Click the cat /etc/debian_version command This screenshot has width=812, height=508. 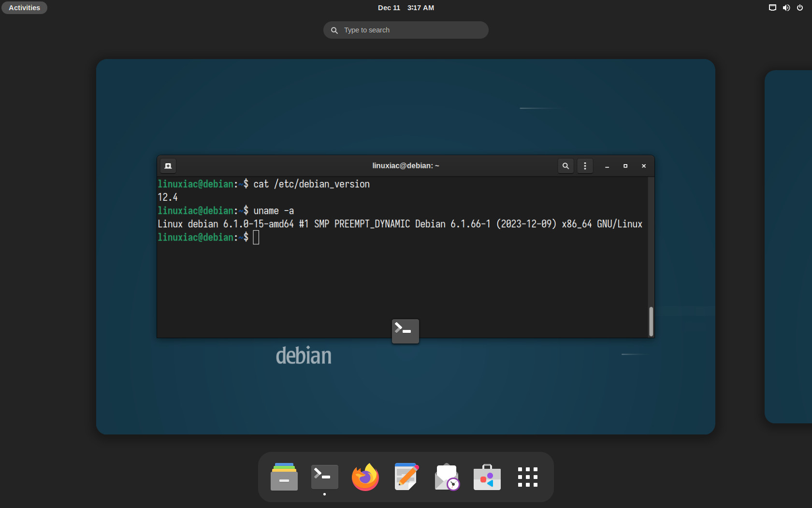pyautogui.click(x=312, y=184)
